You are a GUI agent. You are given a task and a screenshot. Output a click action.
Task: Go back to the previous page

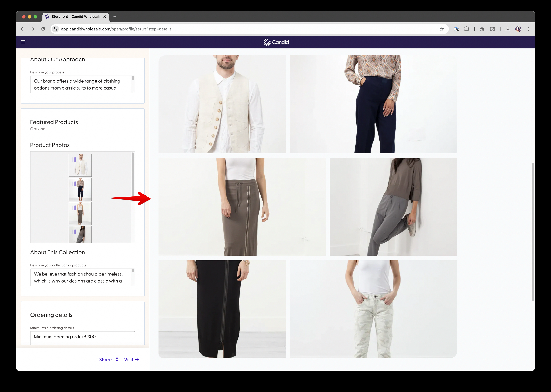22,29
